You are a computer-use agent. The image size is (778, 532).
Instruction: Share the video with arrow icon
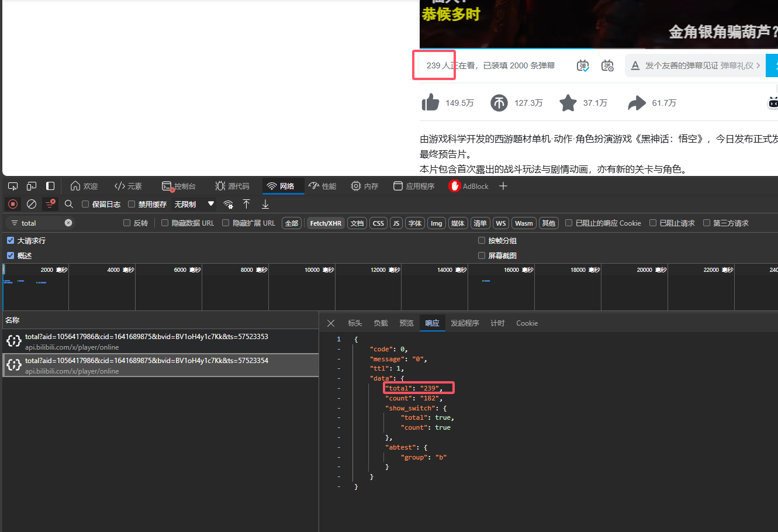point(637,103)
